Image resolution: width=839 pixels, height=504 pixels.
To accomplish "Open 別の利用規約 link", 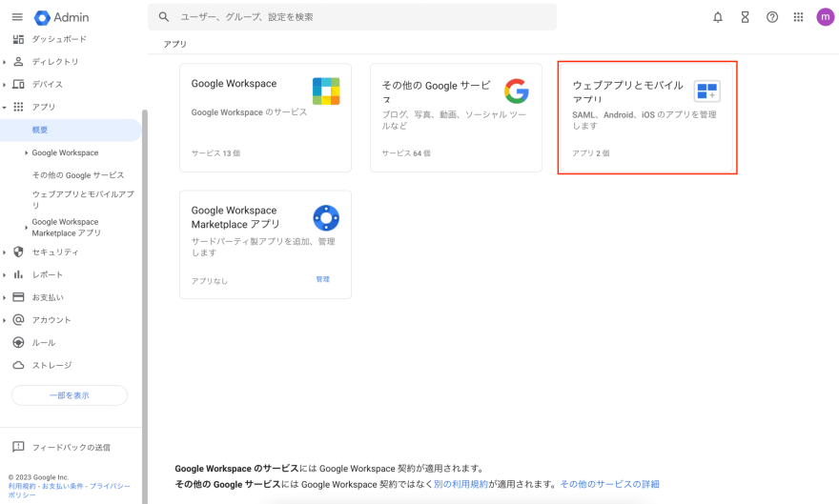I will tap(460, 484).
